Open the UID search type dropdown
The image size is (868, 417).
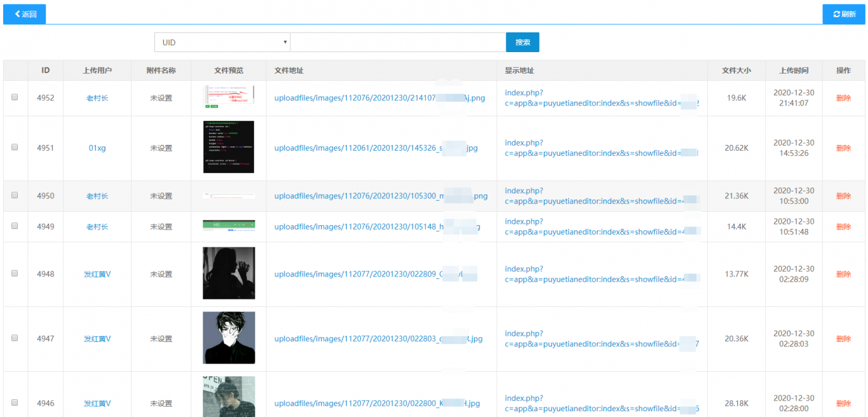click(x=222, y=43)
